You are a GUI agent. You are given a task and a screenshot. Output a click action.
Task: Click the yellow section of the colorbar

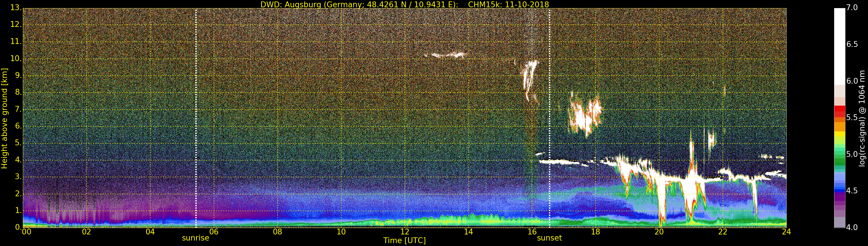[839, 134]
